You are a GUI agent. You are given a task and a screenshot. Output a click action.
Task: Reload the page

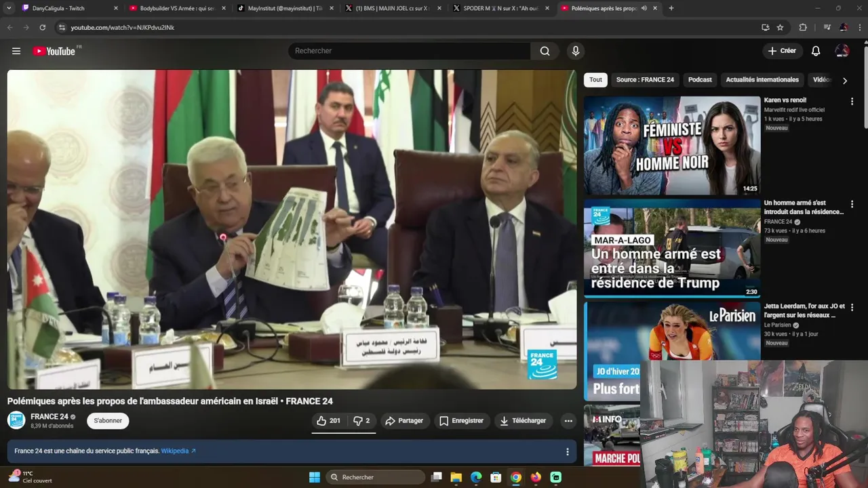coord(42,27)
